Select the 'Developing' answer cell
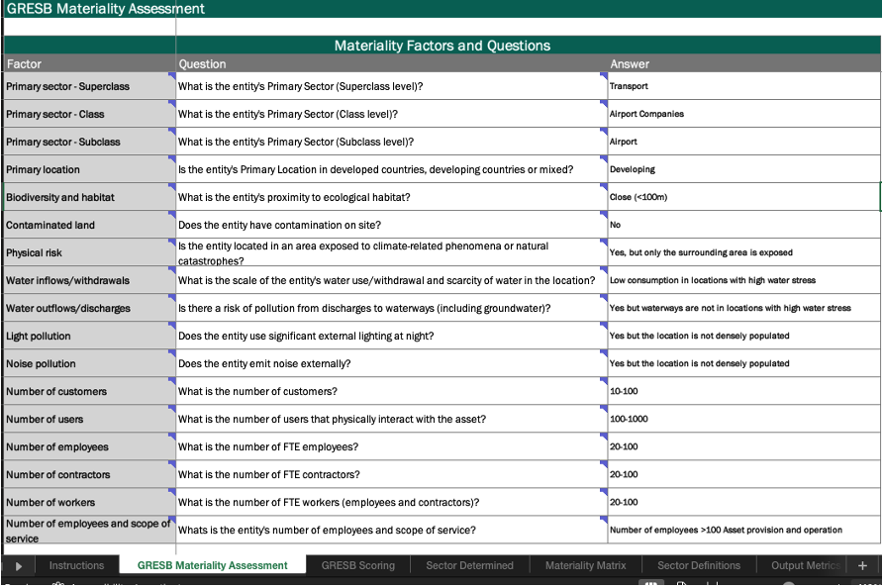 coord(744,169)
